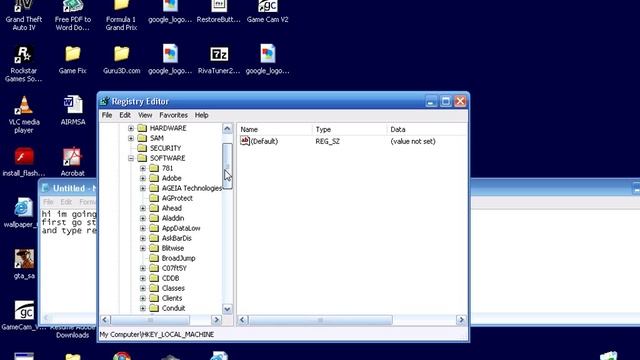Run install_flash desktop icon

tap(24, 162)
